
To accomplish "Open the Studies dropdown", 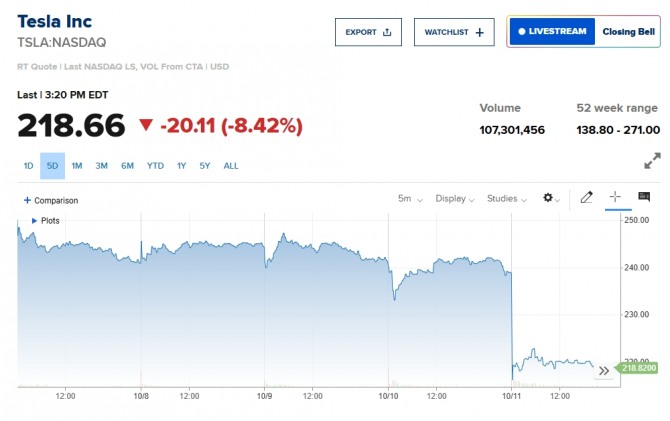I will (x=507, y=199).
